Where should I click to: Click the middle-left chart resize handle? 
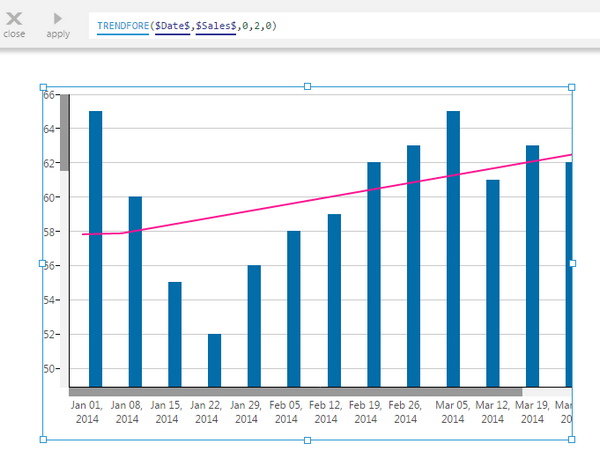[x=42, y=263]
